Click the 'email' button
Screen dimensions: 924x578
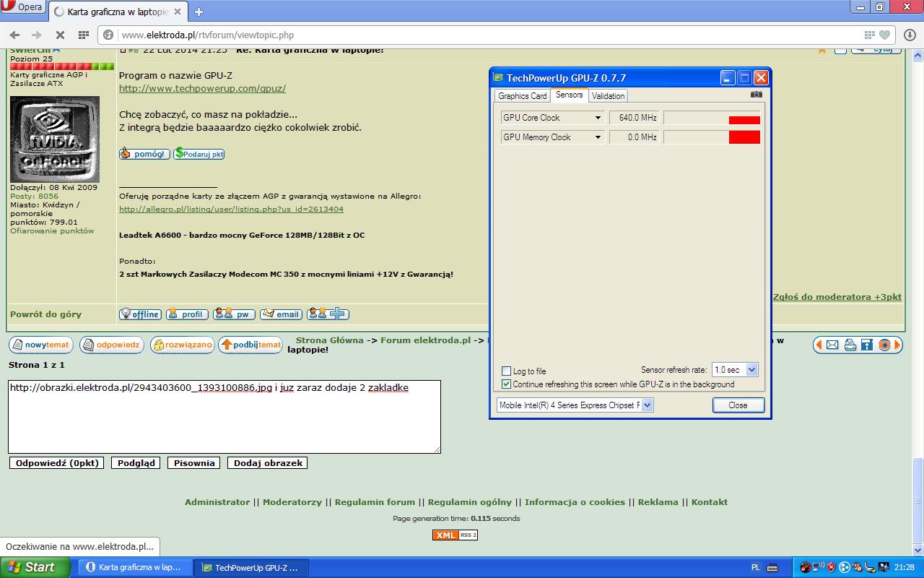coord(281,314)
